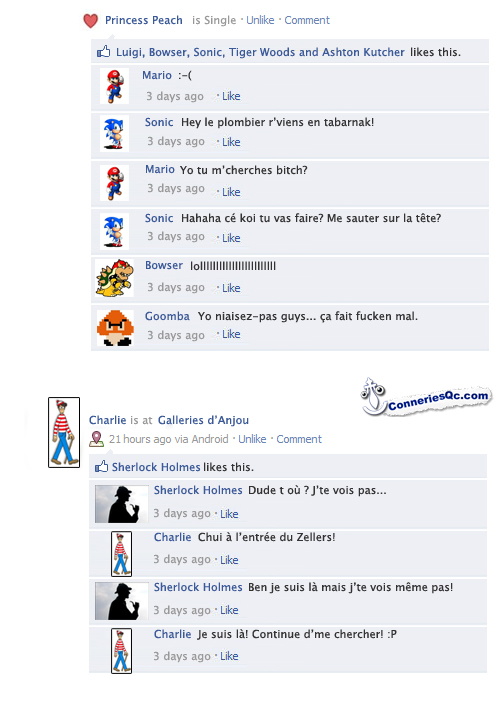Click Charlie's large Waldo profile picture
The width and height of the screenshot is (500, 709).
pyautogui.click(x=64, y=432)
